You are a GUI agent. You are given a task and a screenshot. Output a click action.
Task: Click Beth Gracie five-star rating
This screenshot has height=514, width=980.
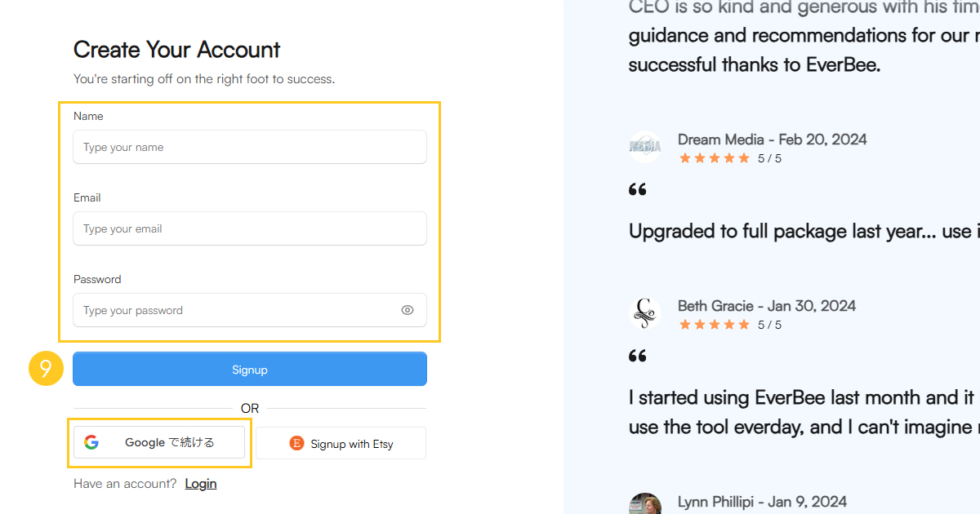715,325
